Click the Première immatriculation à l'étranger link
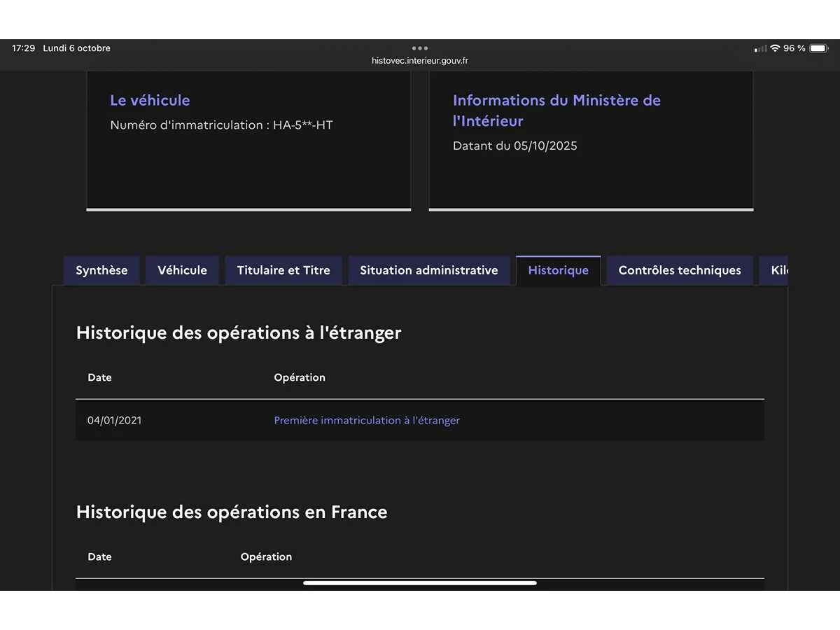This screenshot has width=840, height=630. (367, 421)
